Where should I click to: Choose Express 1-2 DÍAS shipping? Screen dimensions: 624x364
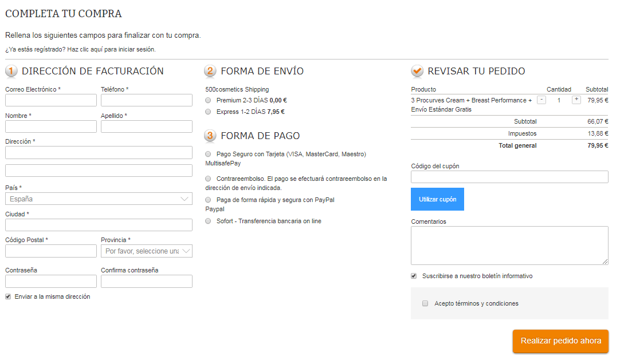[x=208, y=112]
